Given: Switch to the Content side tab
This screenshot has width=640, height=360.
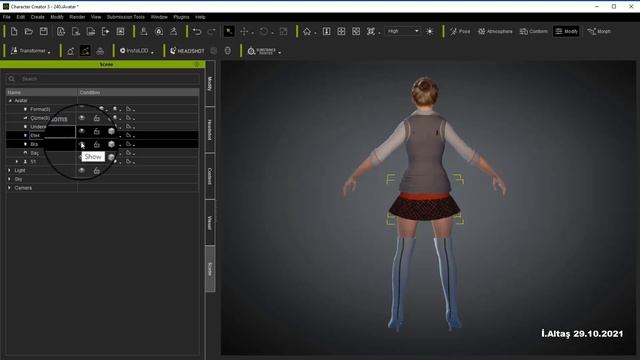Looking at the screenshot, I should pyautogui.click(x=210, y=176).
